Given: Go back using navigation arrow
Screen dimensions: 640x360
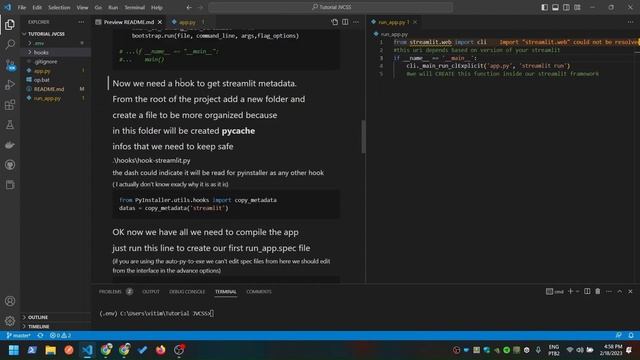Looking at the screenshot, I should pyautogui.click(x=189, y=7).
